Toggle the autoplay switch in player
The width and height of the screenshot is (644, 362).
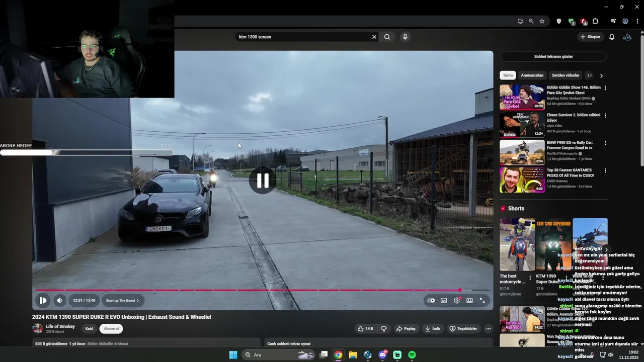click(x=432, y=300)
